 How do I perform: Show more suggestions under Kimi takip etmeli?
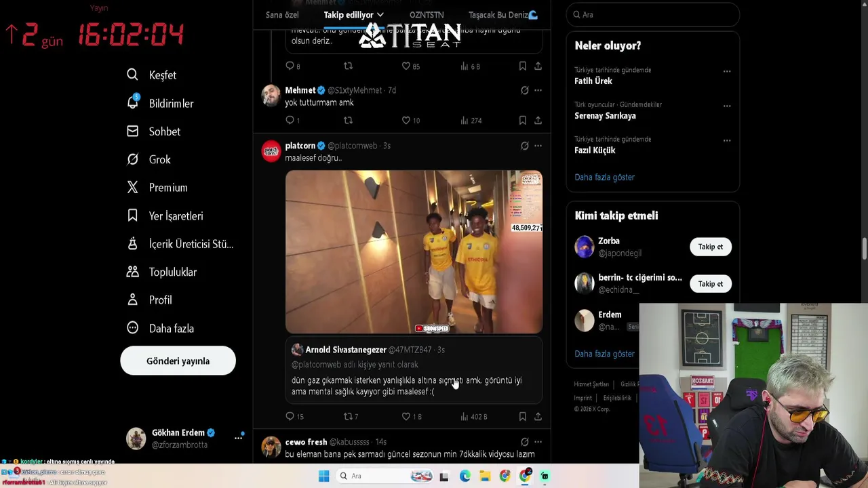click(604, 354)
